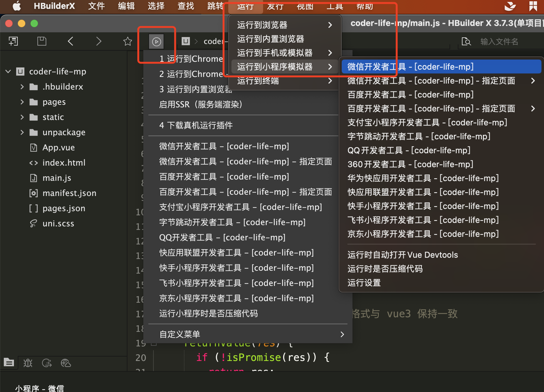The image size is (544, 392).
Task: Open pages.json in the file tree
Action: point(64,208)
